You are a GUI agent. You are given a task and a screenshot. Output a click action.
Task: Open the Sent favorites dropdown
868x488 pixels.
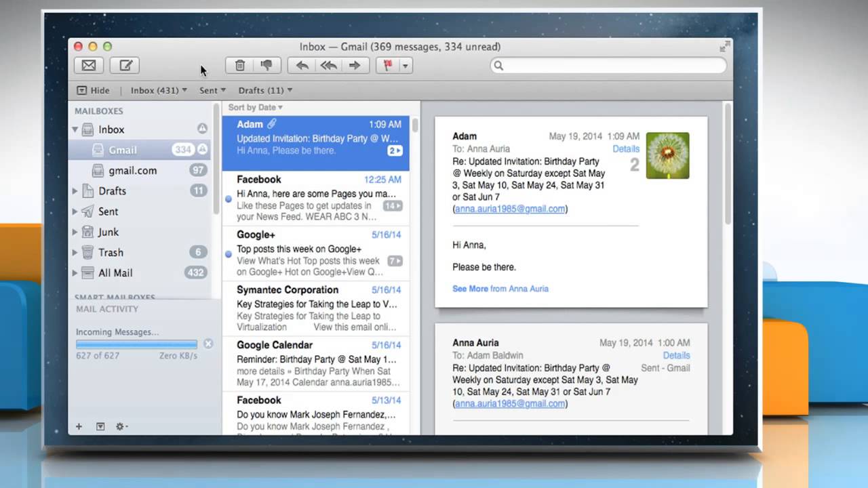pos(212,90)
